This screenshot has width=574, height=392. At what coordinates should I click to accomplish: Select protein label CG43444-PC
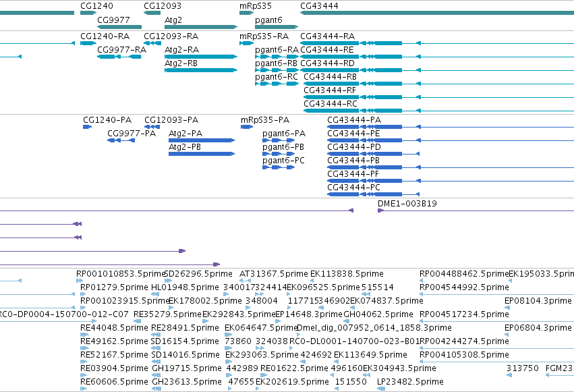pos(353,188)
